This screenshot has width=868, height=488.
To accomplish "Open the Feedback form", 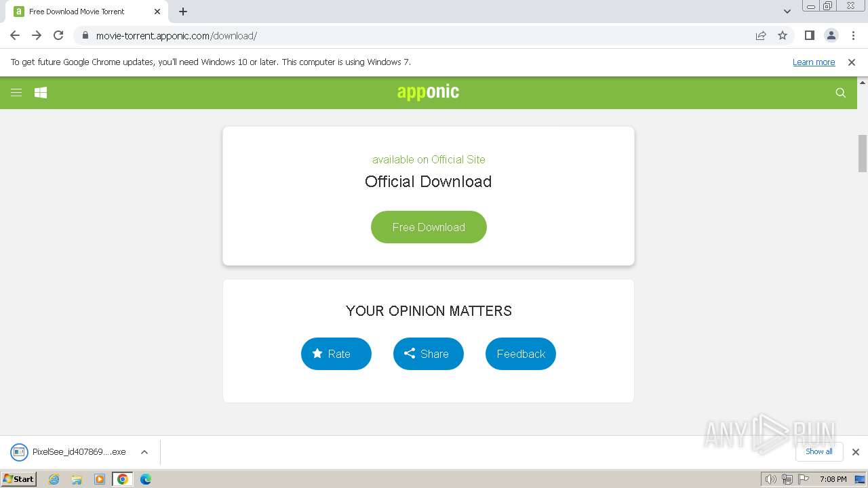I will tap(521, 354).
